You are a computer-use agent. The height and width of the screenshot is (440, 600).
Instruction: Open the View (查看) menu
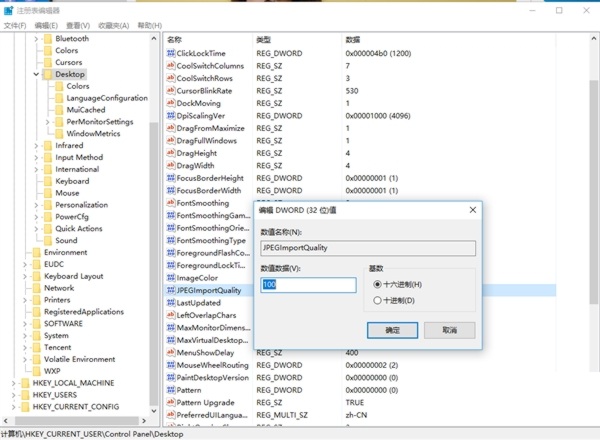78,26
